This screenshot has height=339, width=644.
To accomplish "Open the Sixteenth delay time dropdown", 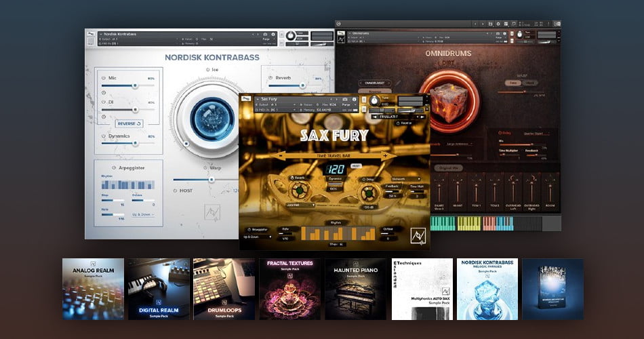I will pyautogui.click(x=405, y=179).
